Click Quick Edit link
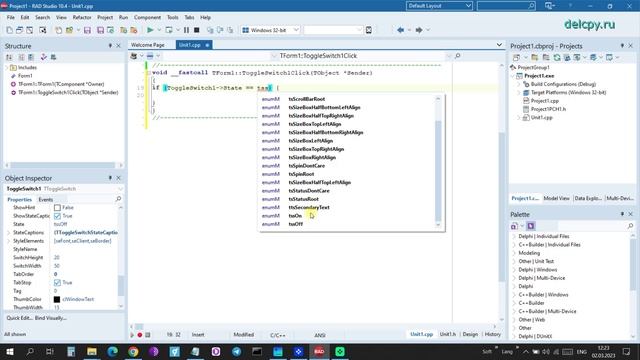640x360 pixels. point(19,318)
